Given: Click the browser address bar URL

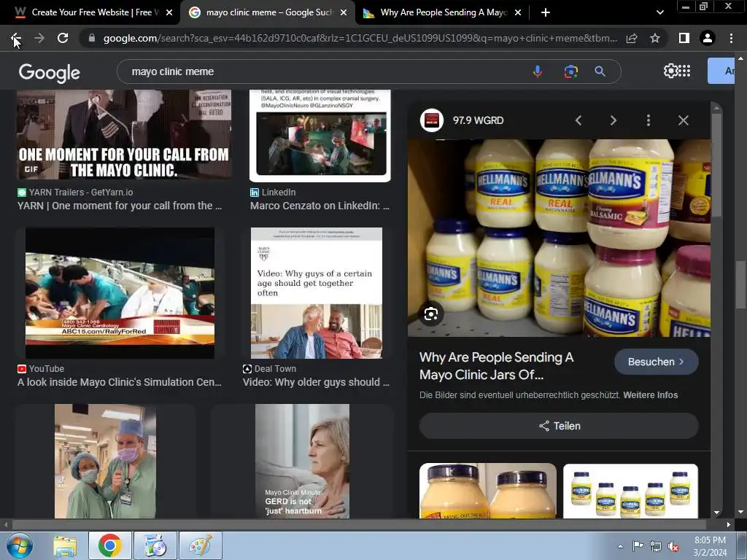Looking at the screenshot, I should coord(360,38).
